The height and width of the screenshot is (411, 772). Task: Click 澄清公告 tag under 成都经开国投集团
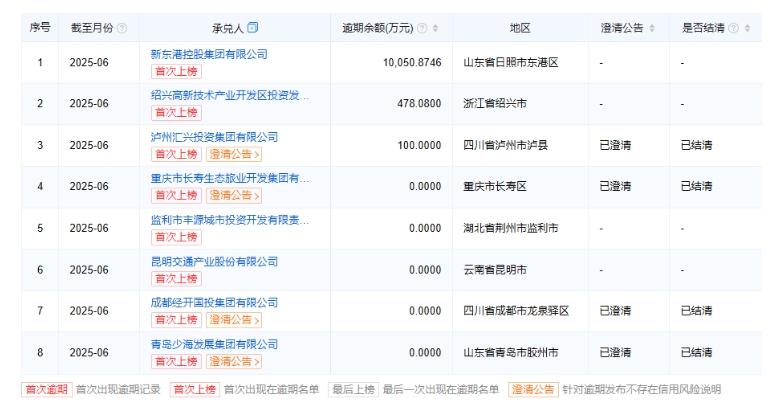coord(234,320)
